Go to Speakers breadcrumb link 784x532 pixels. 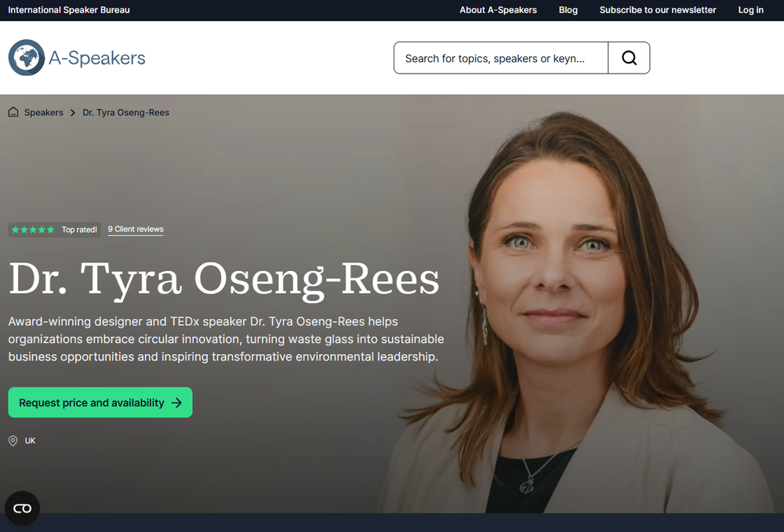click(x=43, y=113)
